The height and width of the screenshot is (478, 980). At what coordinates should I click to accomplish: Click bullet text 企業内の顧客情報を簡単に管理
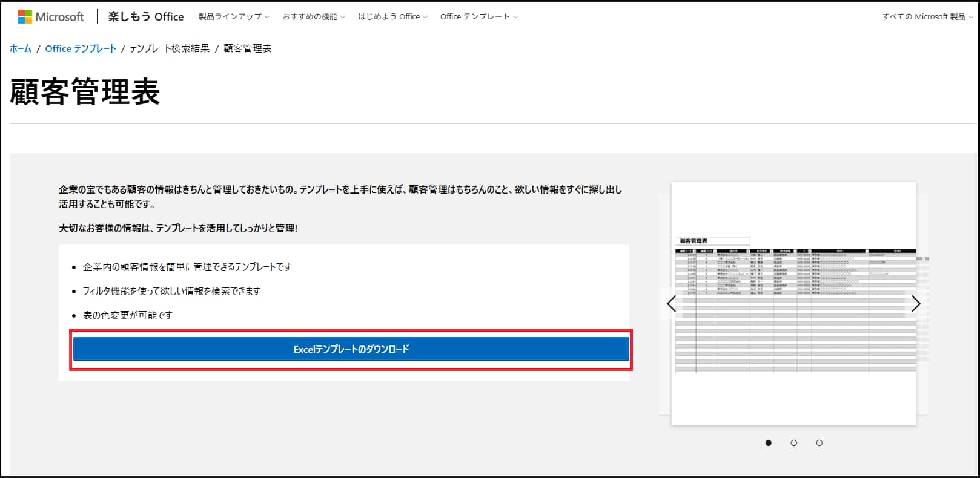tap(187, 267)
